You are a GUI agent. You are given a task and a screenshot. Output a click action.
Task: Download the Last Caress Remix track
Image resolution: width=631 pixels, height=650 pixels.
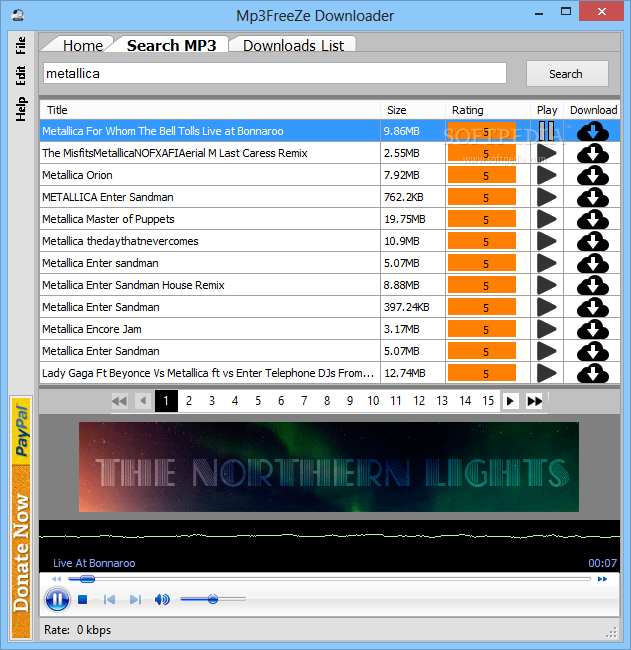(593, 153)
